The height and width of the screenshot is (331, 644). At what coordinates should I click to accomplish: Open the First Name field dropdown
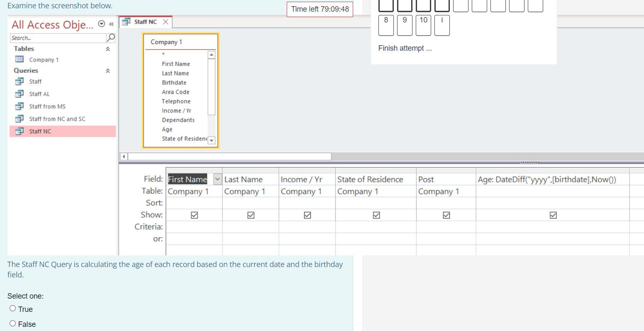(x=217, y=179)
